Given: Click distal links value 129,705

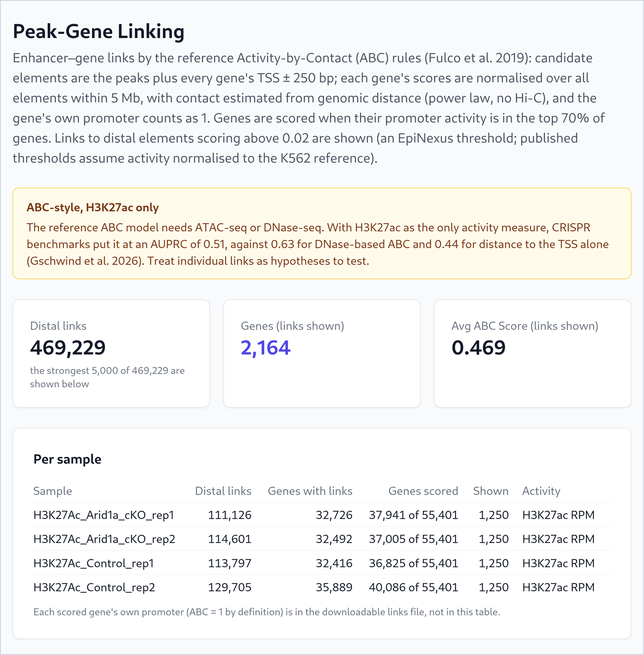Looking at the screenshot, I should coord(230,587).
